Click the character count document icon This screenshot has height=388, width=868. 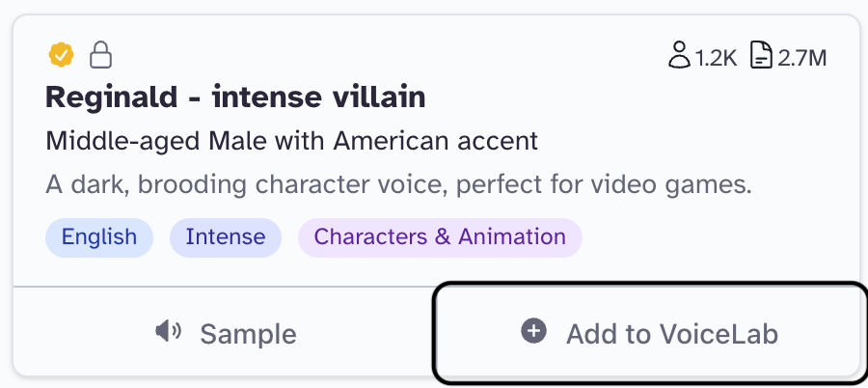tap(761, 57)
